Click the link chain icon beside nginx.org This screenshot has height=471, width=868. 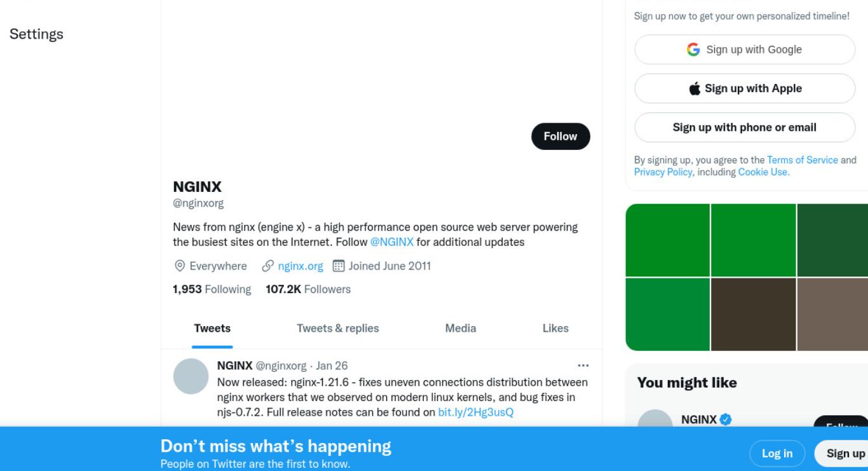point(268,266)
